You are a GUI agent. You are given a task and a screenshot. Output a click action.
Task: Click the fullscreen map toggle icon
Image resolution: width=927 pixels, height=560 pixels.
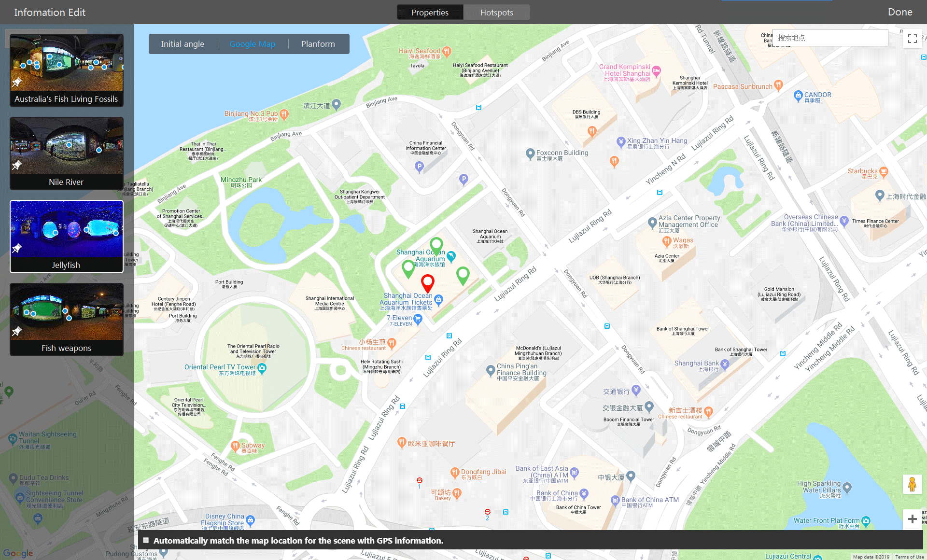pyautogui.click(x=912, y=39)
